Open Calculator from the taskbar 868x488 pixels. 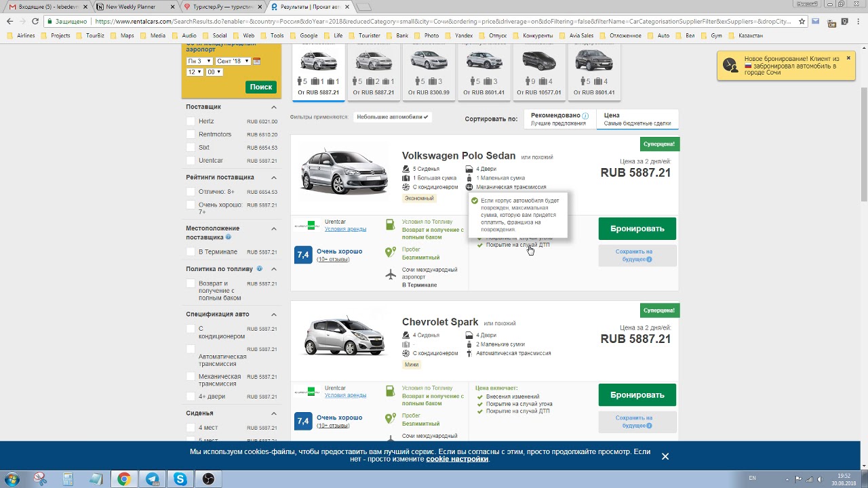[x=68, y=479]
